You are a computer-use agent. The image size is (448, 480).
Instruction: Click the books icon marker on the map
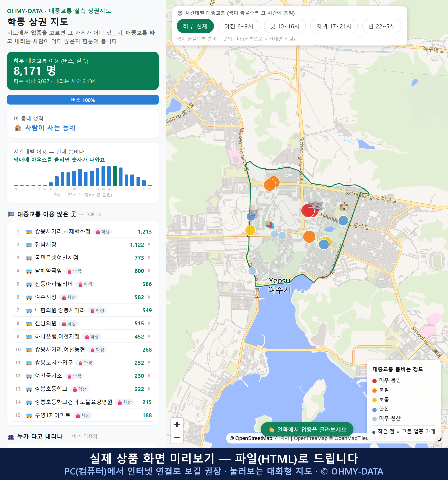coord(269,224)
